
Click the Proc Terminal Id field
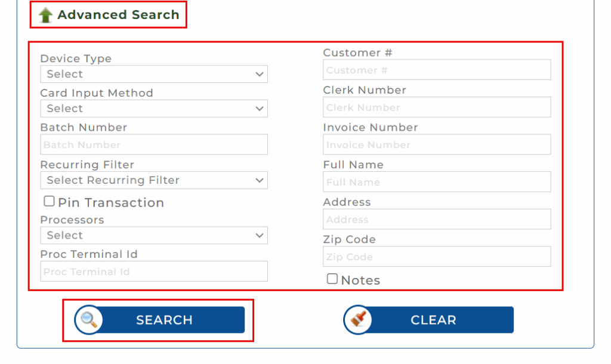tap(154, 272)
